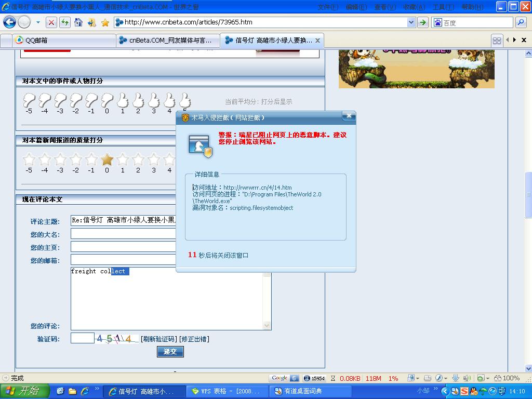Open the 100% zoom level control
This screenshot has height=399, width=532.
507,378
